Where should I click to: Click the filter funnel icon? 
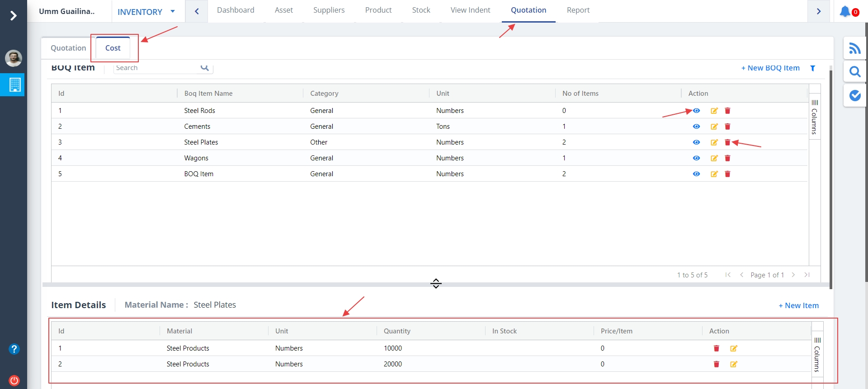[x=812, y=68]
